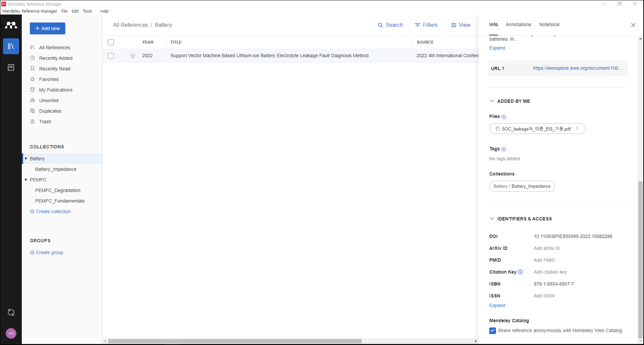Select PEMFC_Fundamentals collection
Screen dimensions: 644x345
[60, 201]
